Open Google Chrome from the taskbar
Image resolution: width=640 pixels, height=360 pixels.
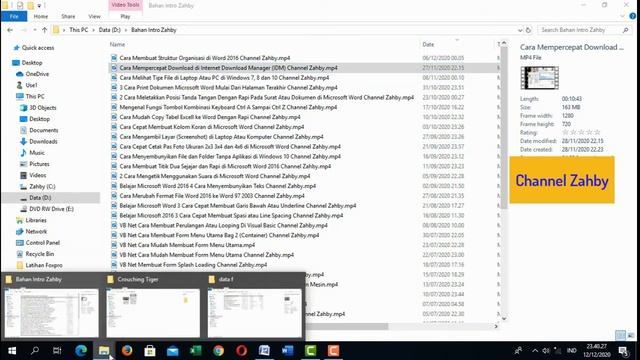218,351
